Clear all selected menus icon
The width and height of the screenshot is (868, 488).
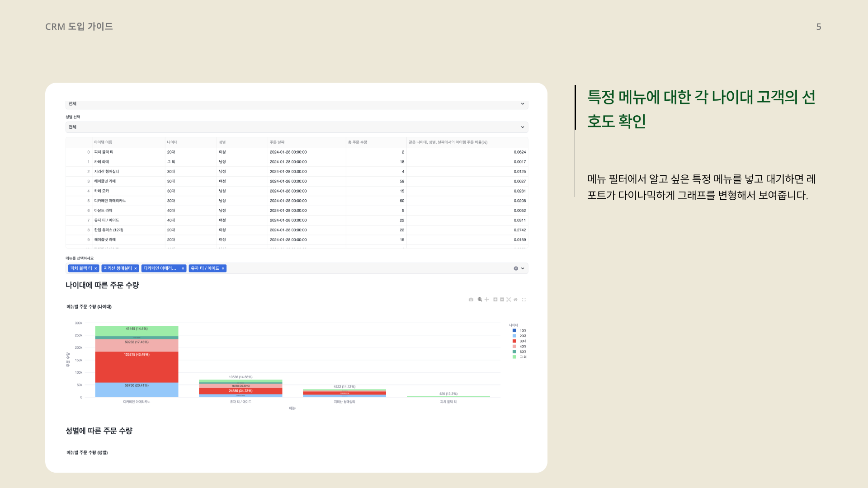[516, 268]
